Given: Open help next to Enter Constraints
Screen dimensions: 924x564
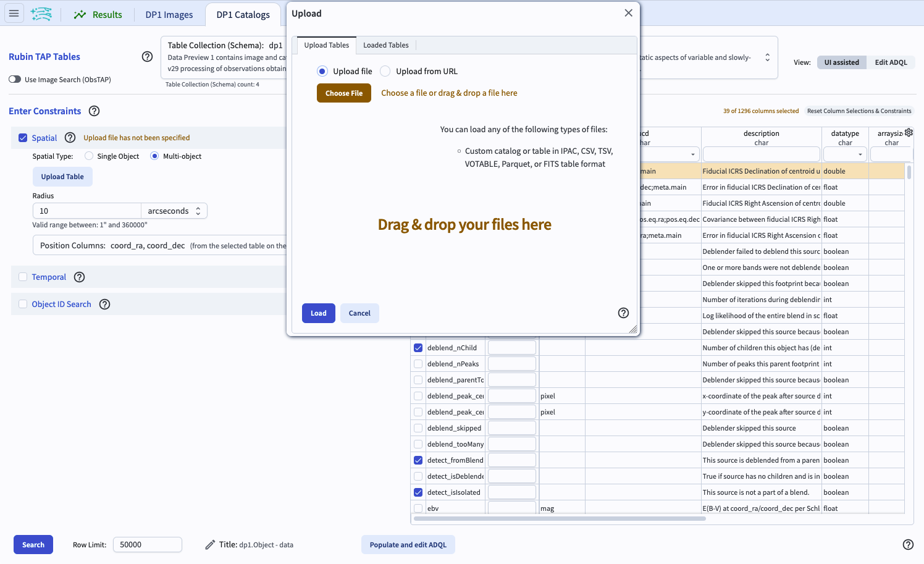Looking at the screenshot, I should 94,111.
